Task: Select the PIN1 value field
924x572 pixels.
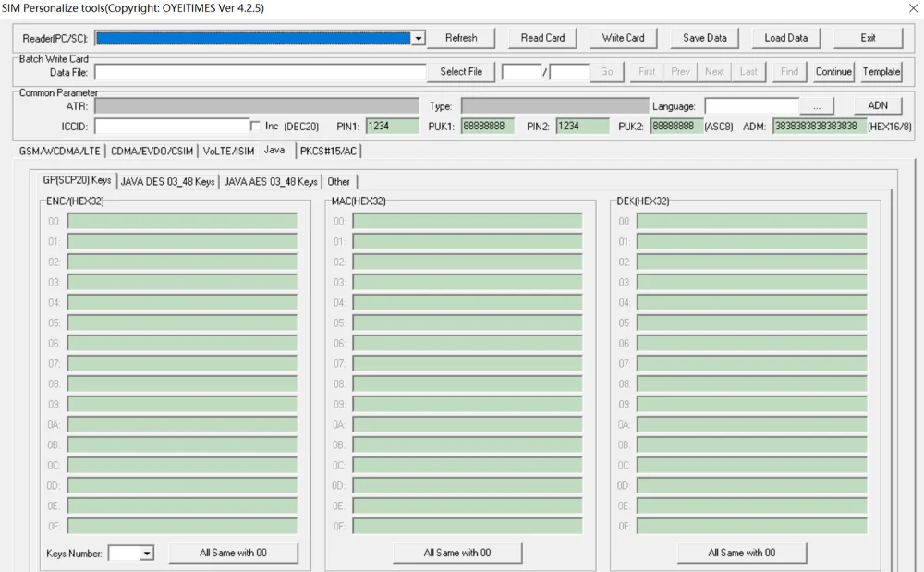Action: [392, 126]
